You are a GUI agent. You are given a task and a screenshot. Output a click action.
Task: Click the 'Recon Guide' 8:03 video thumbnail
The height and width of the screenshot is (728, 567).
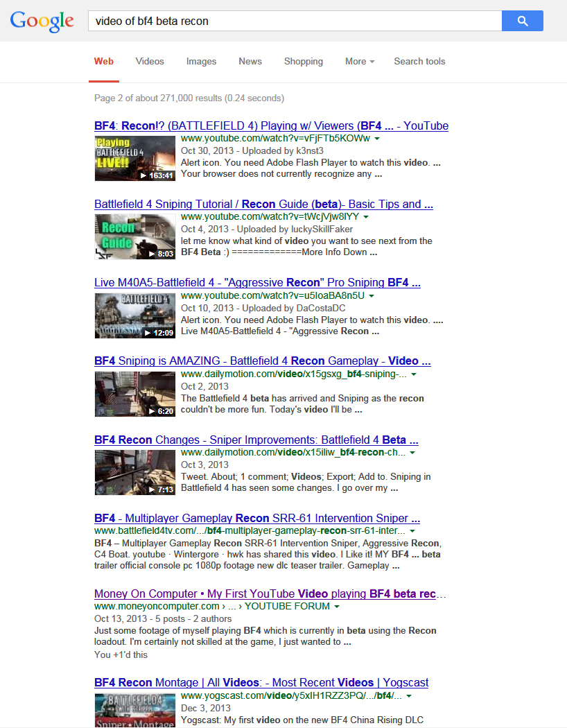[x=135, y=237]
